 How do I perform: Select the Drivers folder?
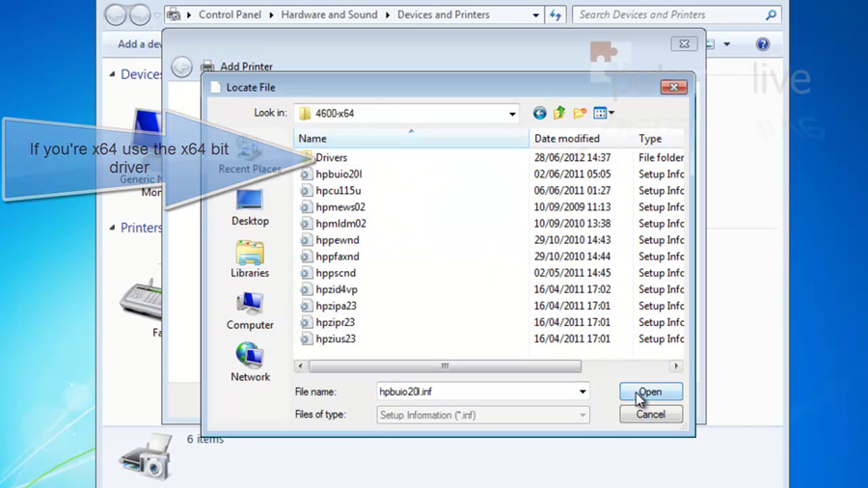point(331,158)
